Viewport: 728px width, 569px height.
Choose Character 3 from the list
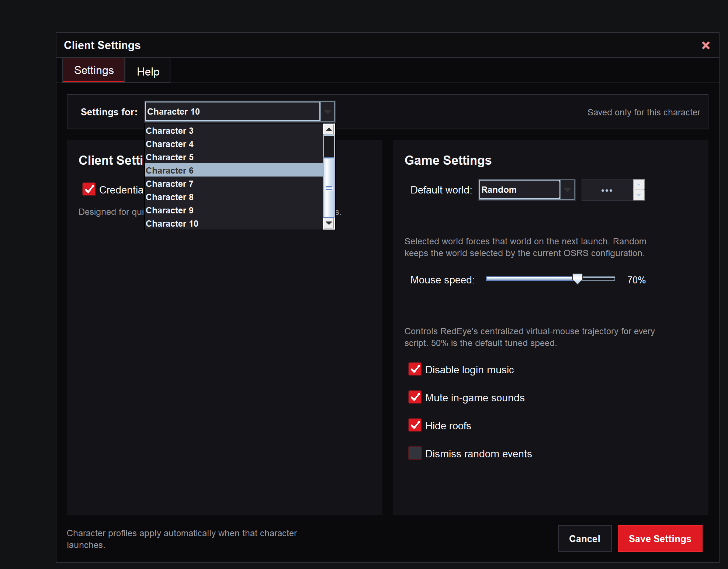(x=234, y=131)
